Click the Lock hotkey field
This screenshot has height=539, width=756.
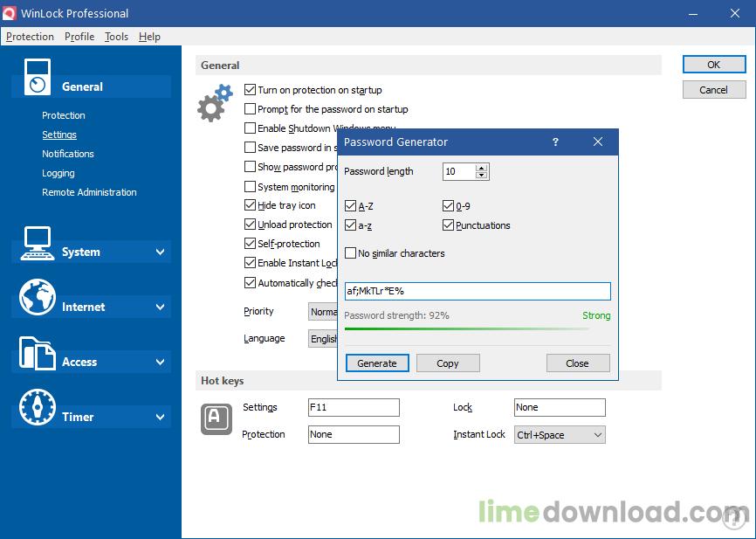(560, 407)
